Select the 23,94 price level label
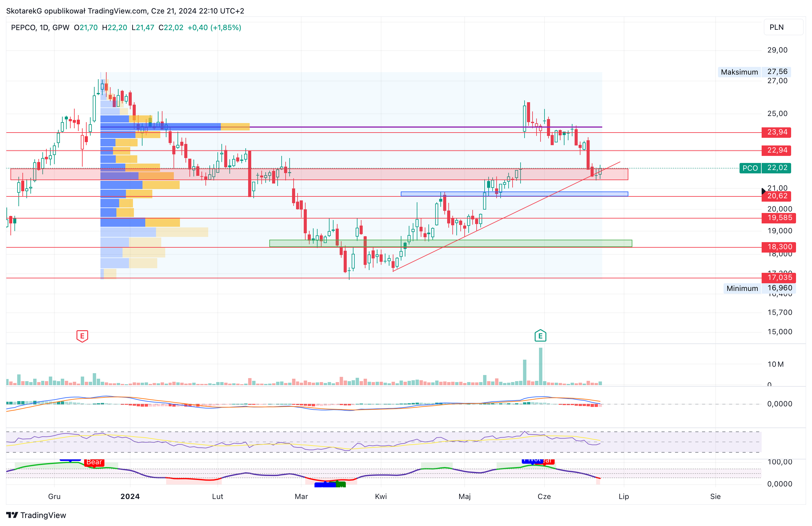Viewport: 812px width, 526px height. (x=776, y=132)
